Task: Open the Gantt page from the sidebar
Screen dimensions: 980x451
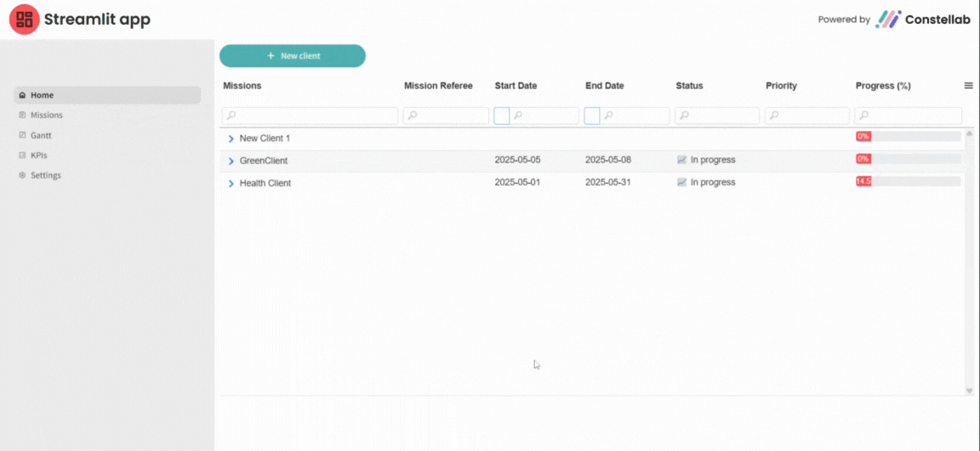Action: [x=43, y=135]
